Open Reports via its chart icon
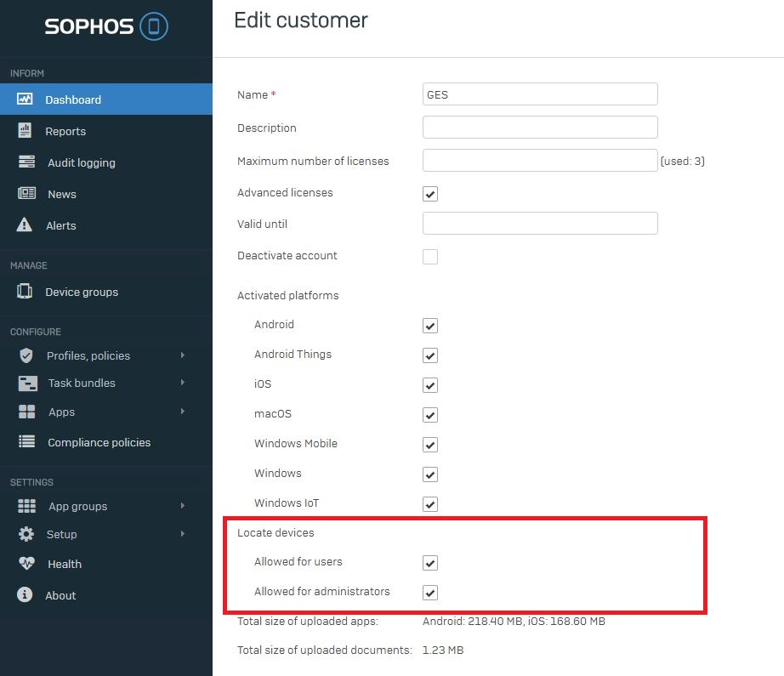Image resolution: width=784 pixels, height=676 pixels. 25,130
